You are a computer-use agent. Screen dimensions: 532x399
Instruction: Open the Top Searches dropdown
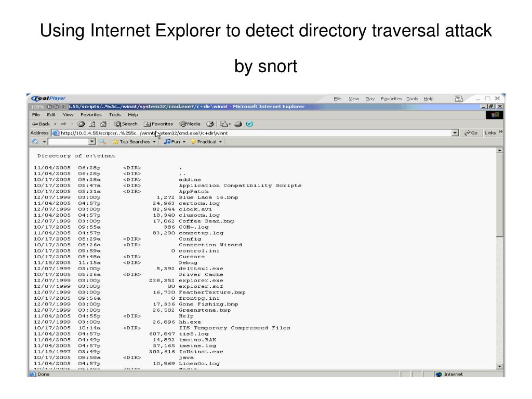(134, 142)
